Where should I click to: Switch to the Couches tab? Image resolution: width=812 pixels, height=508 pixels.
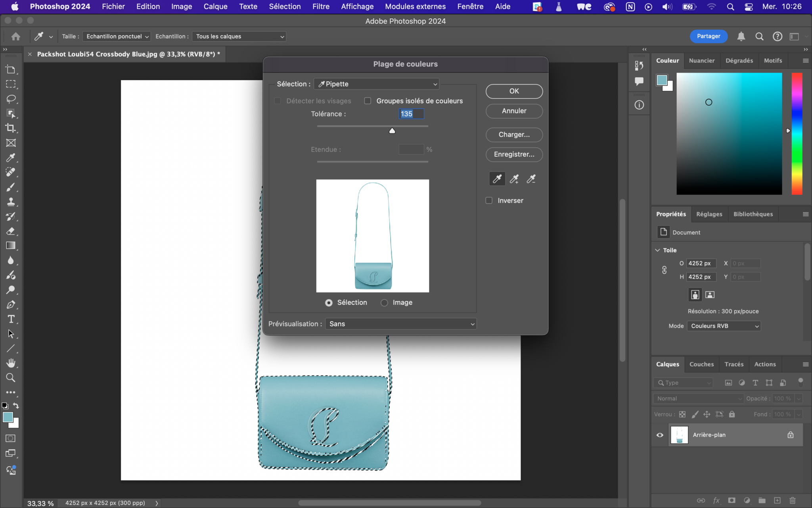701,364
